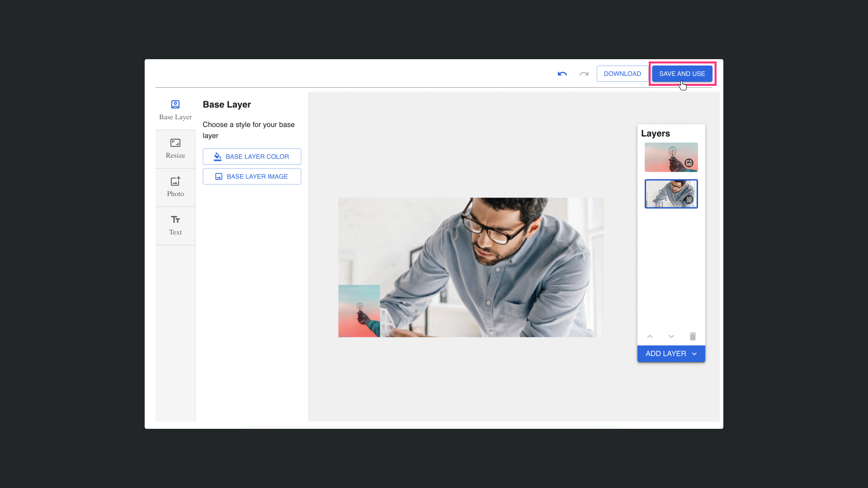
Task: Select the man with glasses layer thumbnail
Action: [666, 193]
